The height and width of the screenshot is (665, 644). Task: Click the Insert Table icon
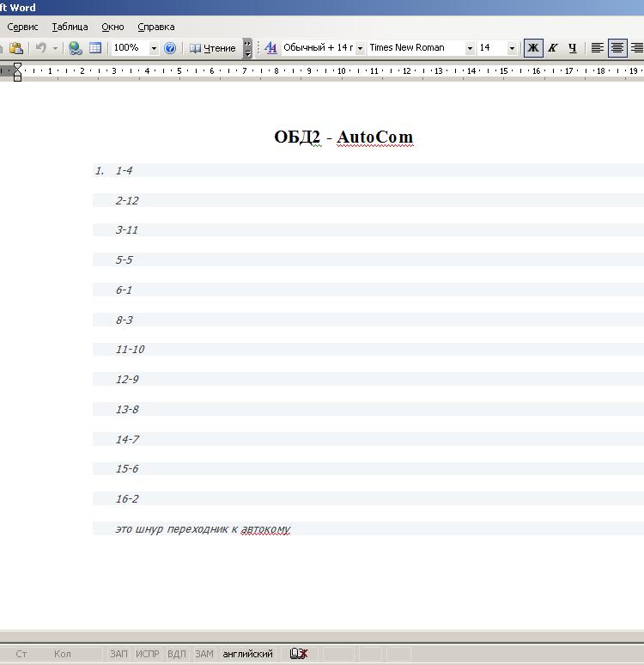pyautogui.click(x=95, y=48)
